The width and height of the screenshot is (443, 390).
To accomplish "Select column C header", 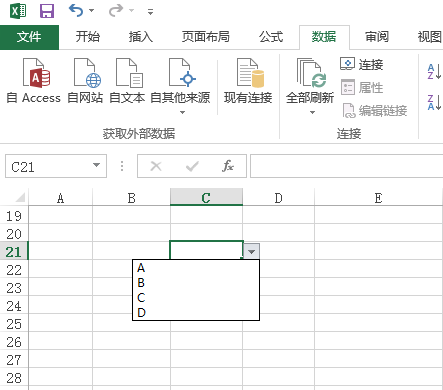I will point(206,198).
